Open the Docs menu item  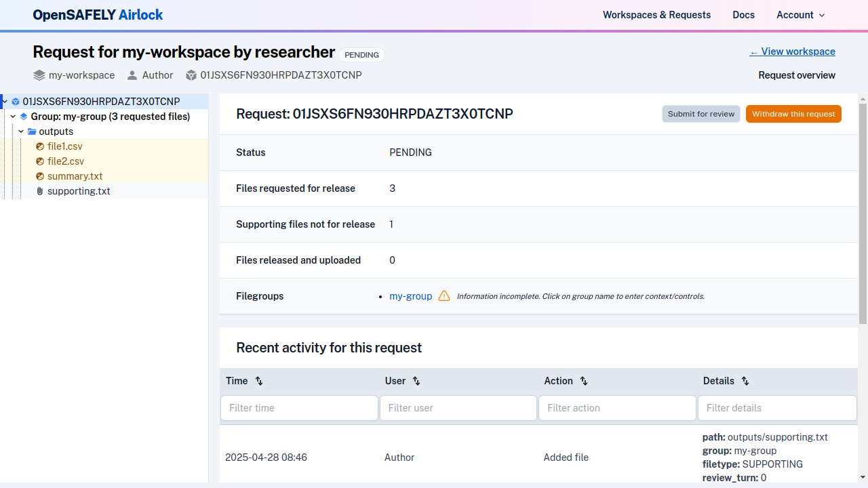click(743, 15)
